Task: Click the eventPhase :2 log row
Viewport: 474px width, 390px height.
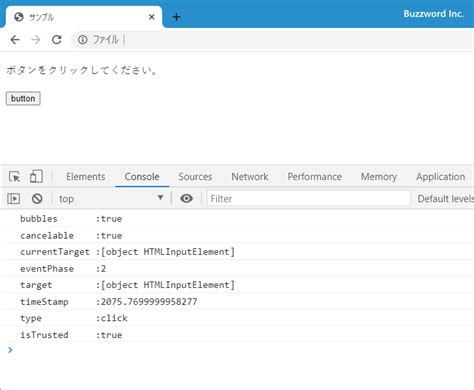Action: click(x=237, y=269)
